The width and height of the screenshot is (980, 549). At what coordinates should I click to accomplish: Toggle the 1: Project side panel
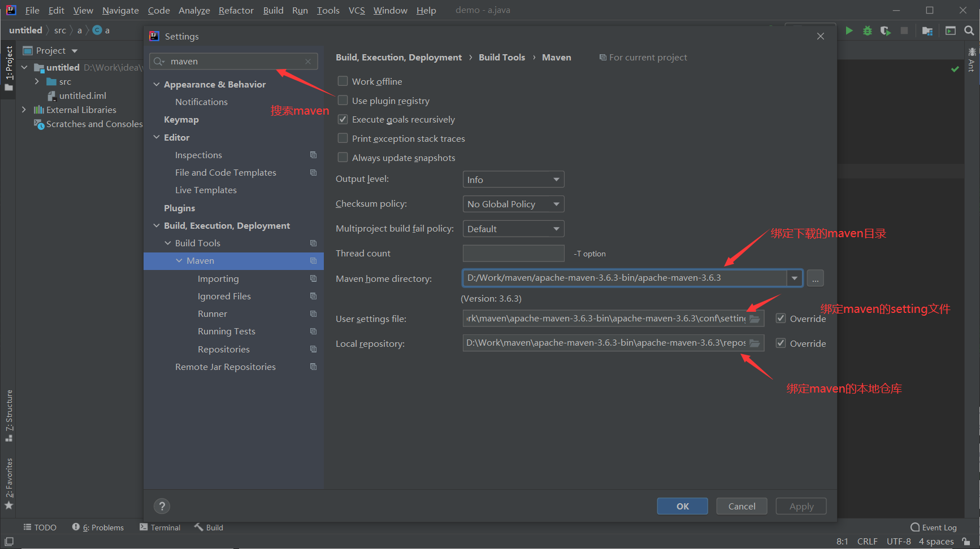point(9,68)
